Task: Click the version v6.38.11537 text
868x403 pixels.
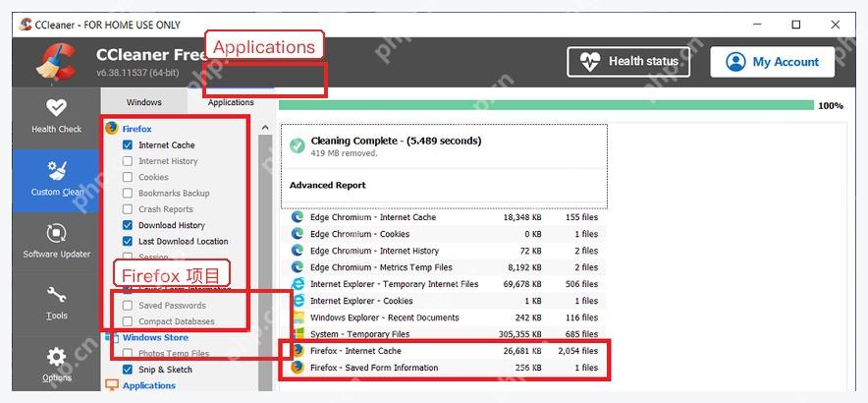Action: [x=137, y=73]
